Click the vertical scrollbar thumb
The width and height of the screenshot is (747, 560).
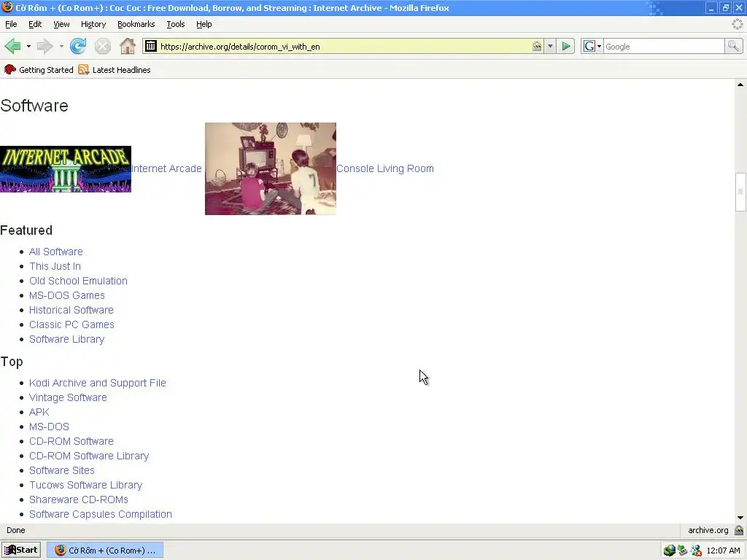tap(740, 192)
